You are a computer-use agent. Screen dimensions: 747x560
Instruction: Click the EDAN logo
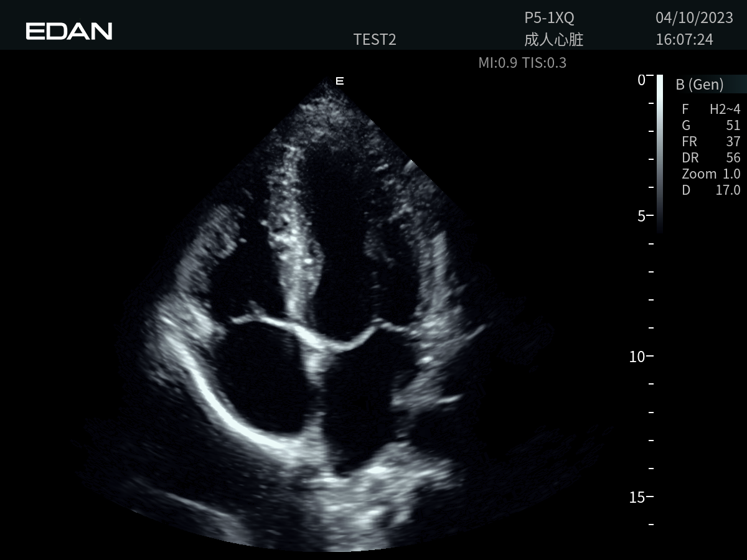(69, 31)
